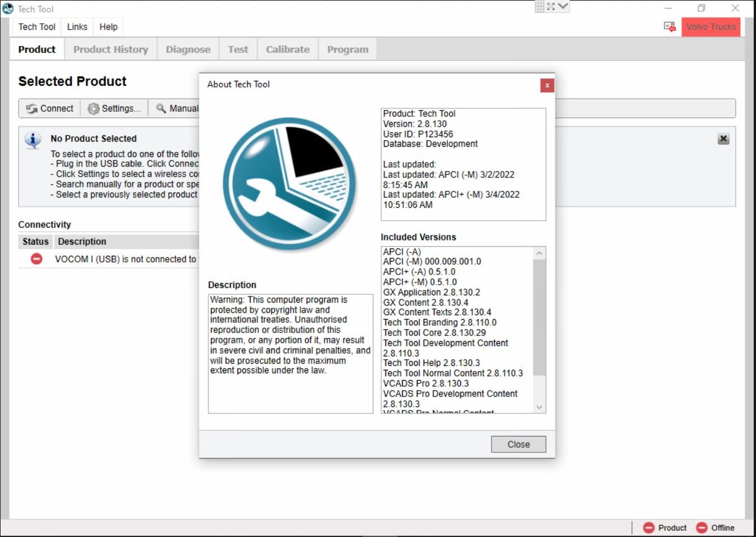The image size is (756, 537).
Task: Expand the chevron in top overlay bar
Action: (564, 7)
